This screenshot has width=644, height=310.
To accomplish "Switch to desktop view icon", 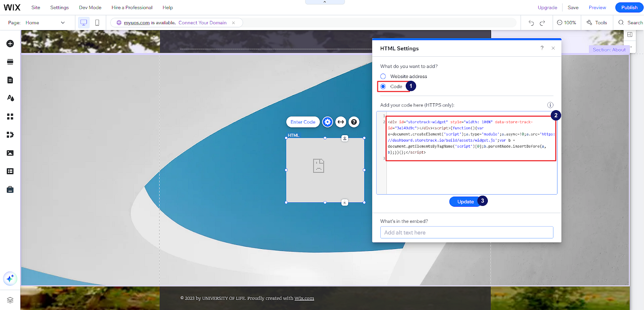I will click(84, 23).
